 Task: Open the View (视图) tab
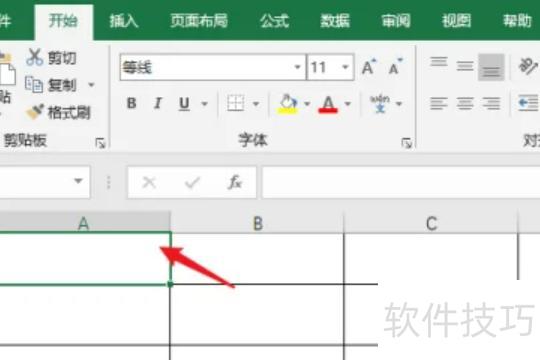point(457,21)
